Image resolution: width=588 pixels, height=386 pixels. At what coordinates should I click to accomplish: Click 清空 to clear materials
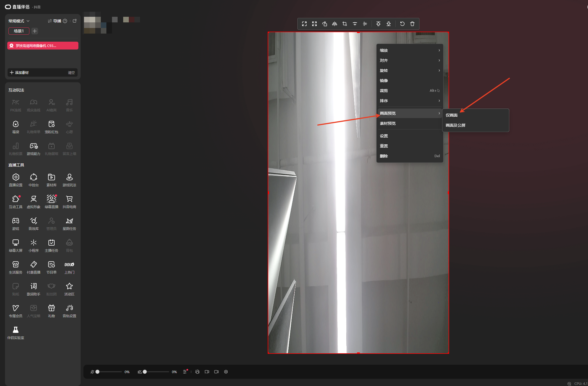71,72
